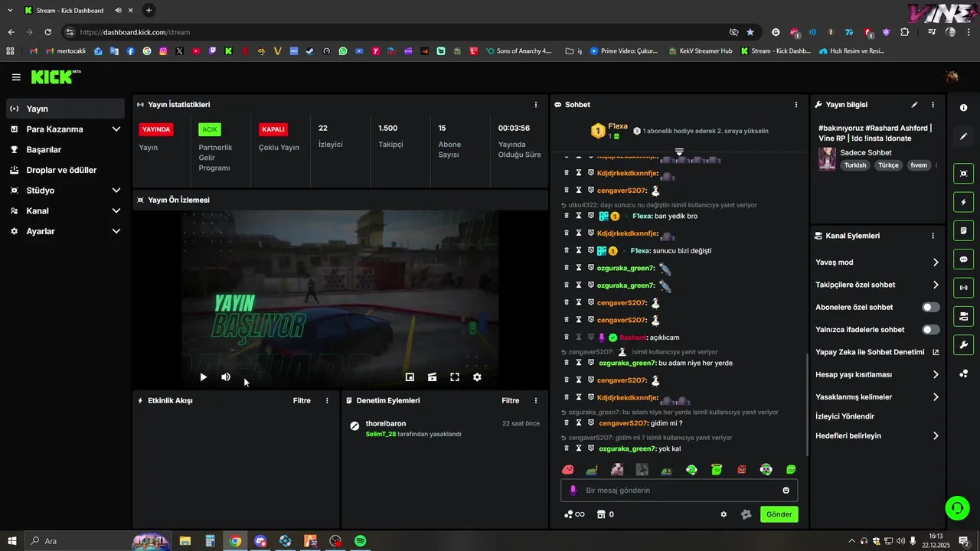Go to Başarılar in the left sidebar
This screenshot has height=551, width=980.
65,150
